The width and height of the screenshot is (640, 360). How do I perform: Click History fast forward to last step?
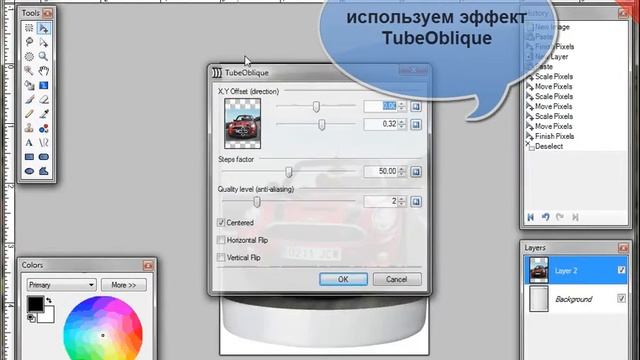click(x=575, y=217)
